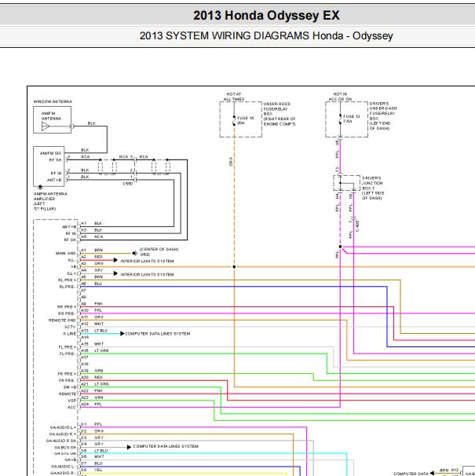Click arrowhead on the A13 LT BLU wire

[122, 334]
